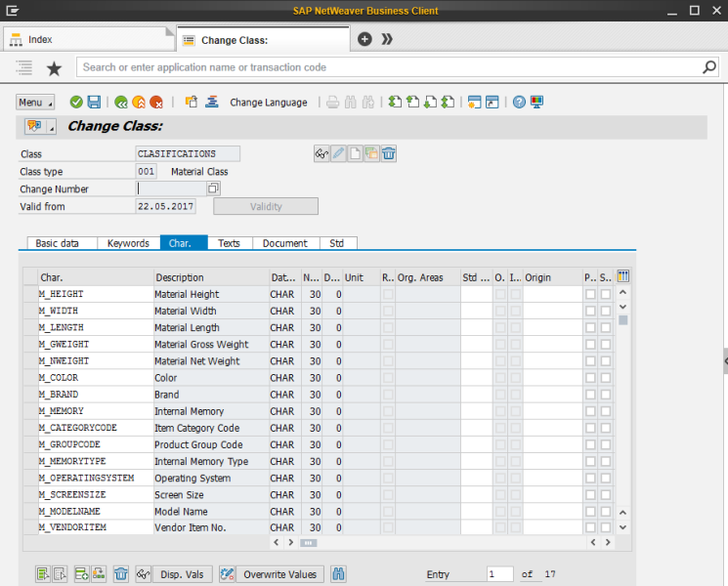
Task: Click the Help question mark icon
Action: pos(519,102)
